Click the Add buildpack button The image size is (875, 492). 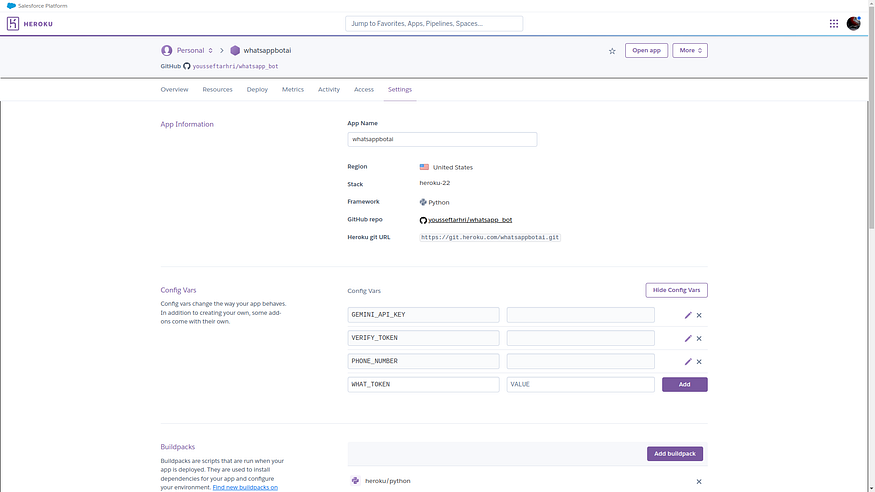pos(675,454)
